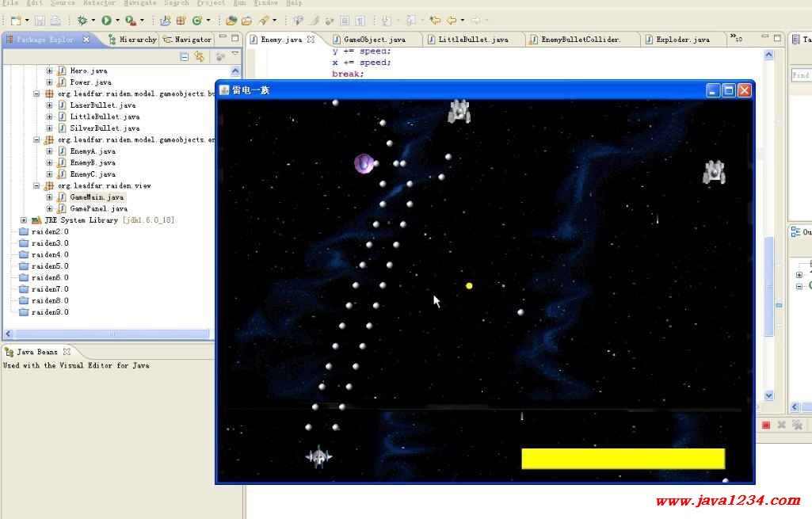
Task: Select the raiden2.0 project folder
Action: 44,231
